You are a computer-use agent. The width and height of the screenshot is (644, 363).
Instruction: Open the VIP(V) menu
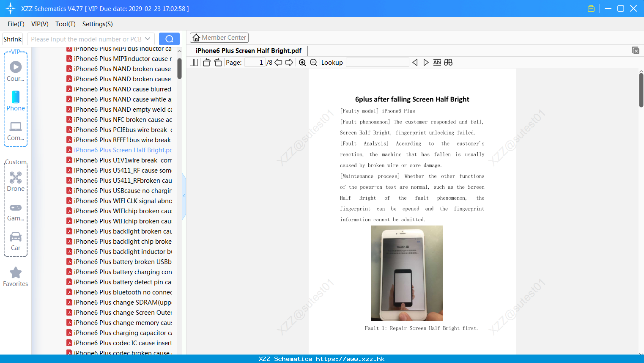coord(40,24)
